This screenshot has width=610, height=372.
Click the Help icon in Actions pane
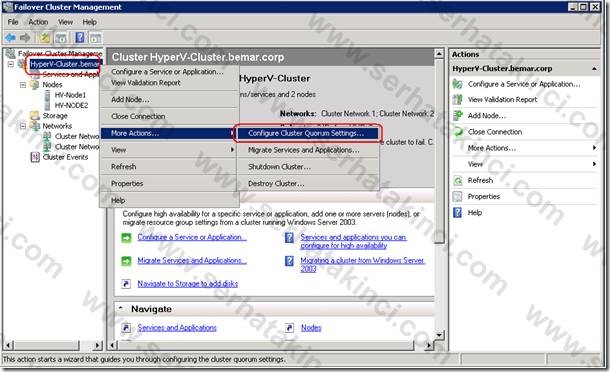(458, 213)
